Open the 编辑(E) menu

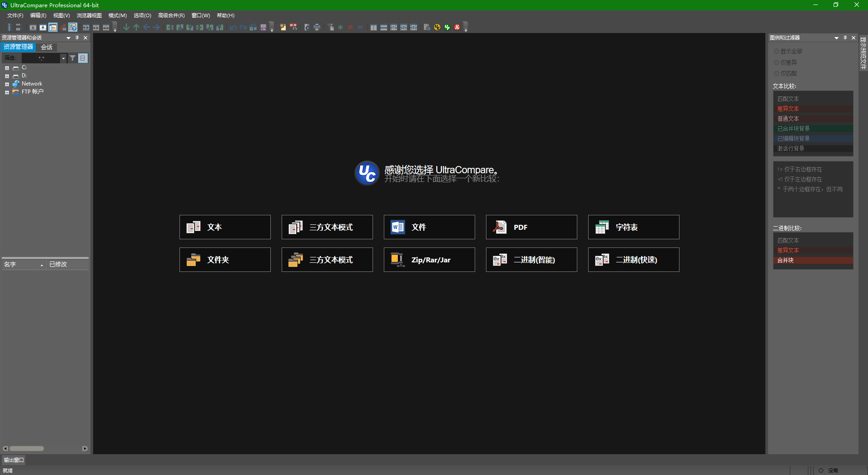click(x=38, y=15)
